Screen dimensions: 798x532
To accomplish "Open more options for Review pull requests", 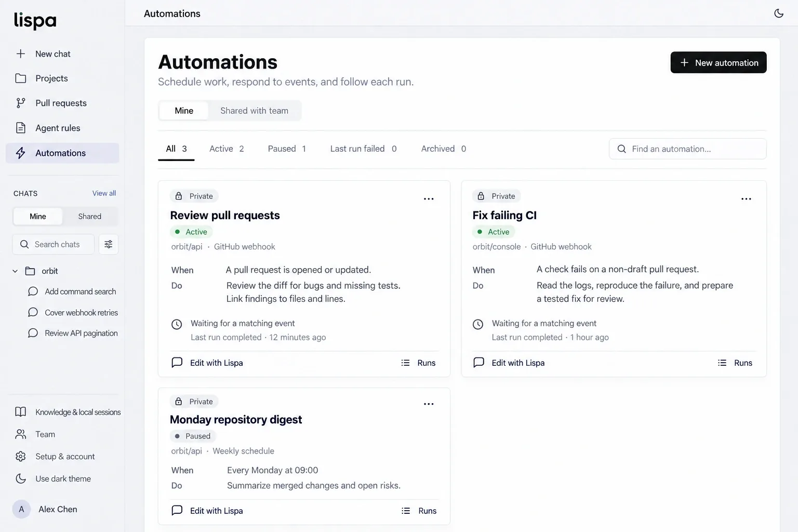I will coord(429,199).
